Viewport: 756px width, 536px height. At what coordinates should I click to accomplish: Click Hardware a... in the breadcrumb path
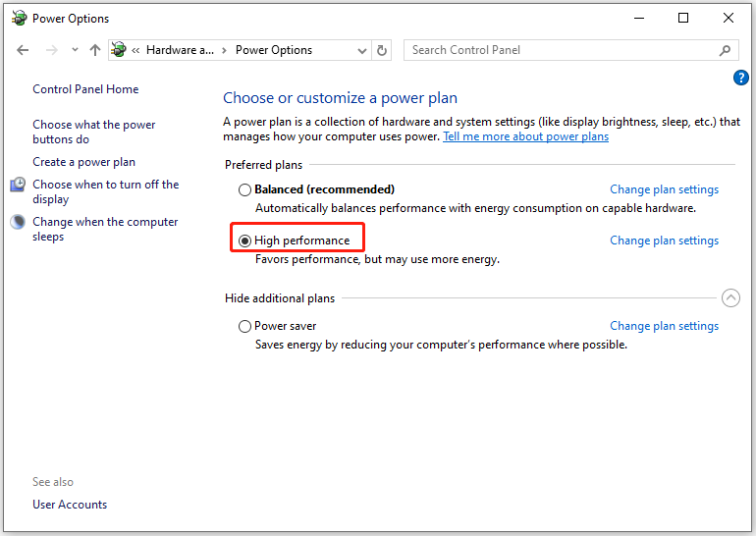click(x=180, y=50)
